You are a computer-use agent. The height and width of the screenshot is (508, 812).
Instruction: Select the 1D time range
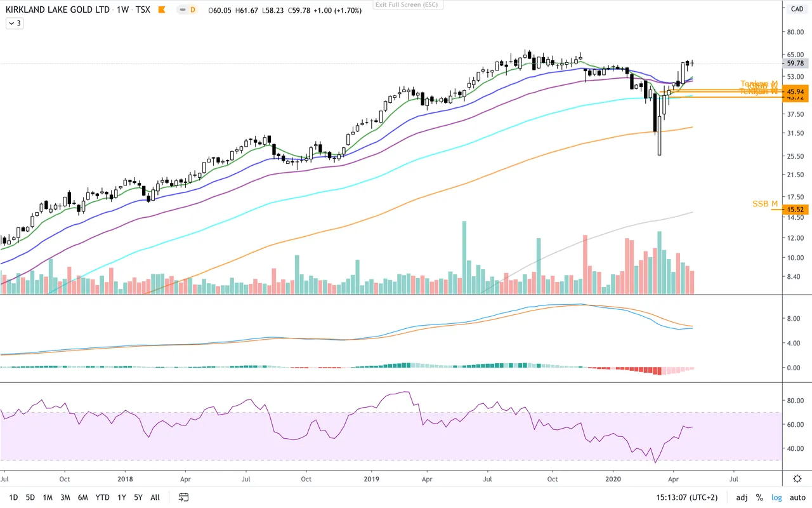coord(13,497)
